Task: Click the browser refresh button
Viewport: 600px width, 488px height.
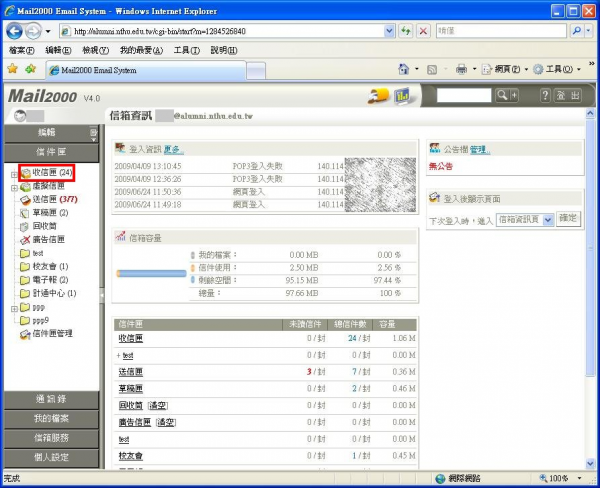Action: (x=405, y=31)
